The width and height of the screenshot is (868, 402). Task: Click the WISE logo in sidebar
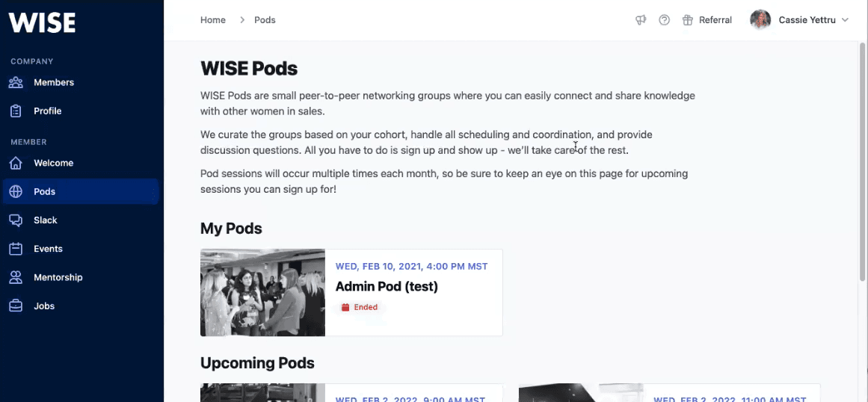(x=42, y=22)
